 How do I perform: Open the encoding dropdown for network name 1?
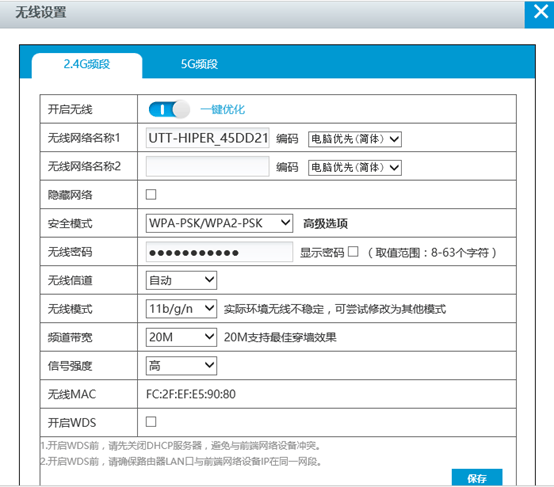point(355,139)
